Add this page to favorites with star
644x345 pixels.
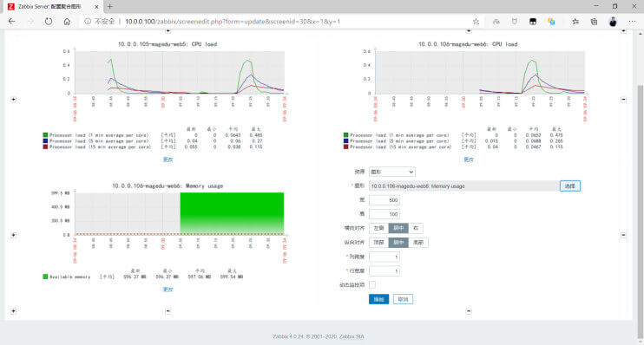click(x=476, y=22)
